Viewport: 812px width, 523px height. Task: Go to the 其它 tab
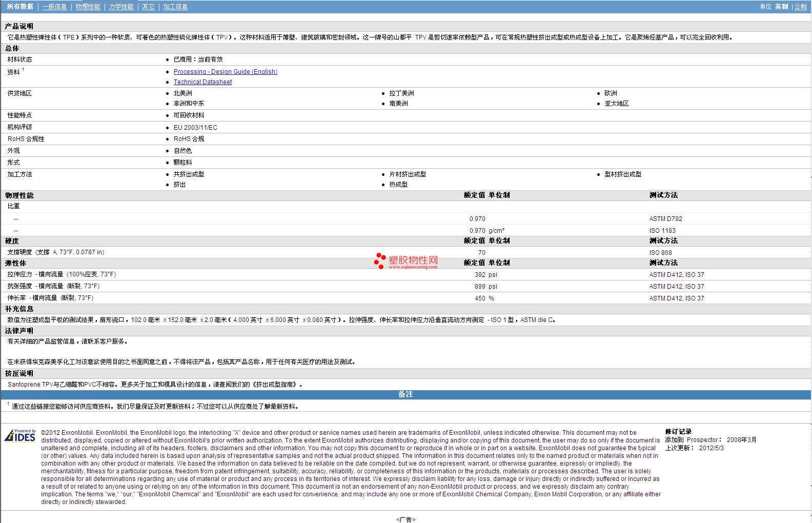[148, 7]
